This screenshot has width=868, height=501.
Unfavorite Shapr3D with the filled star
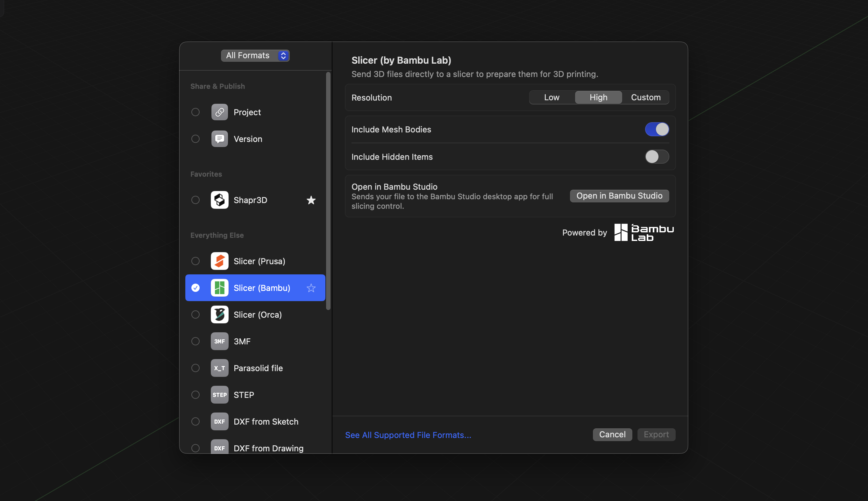[x=311, y=200]
